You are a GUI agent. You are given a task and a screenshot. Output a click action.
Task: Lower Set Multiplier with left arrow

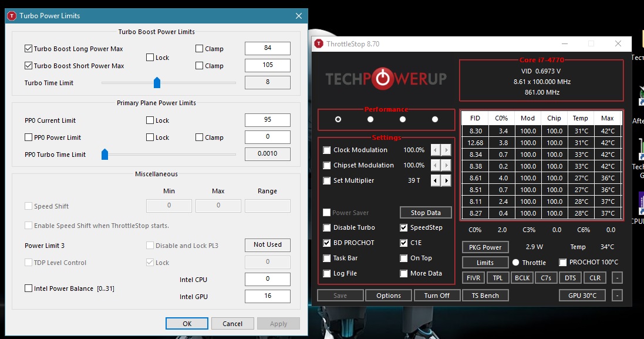(x=436, y=180)
